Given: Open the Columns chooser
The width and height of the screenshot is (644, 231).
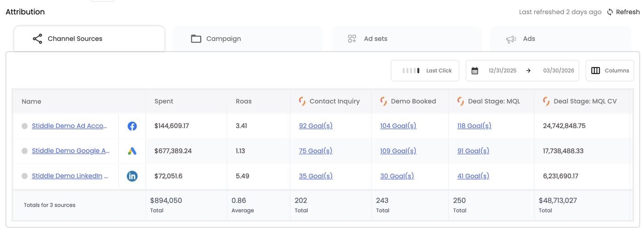Looking at the screenshot, I should tap(609, 70).
